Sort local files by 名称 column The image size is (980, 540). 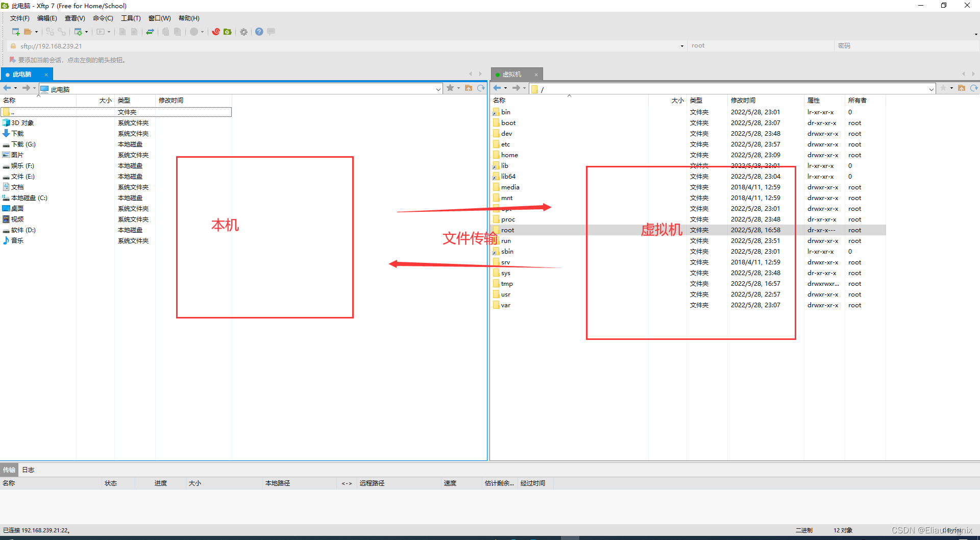click(38, 101)
